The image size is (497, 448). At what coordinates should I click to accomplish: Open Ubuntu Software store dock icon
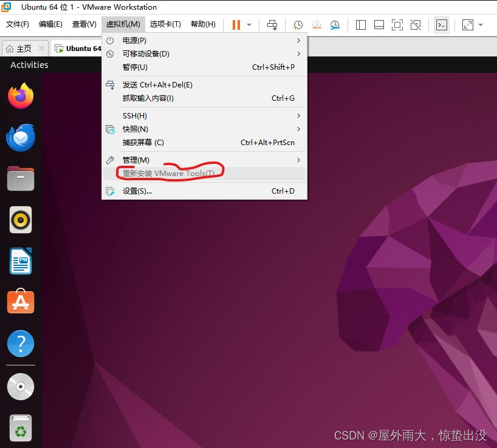[21, 302]
